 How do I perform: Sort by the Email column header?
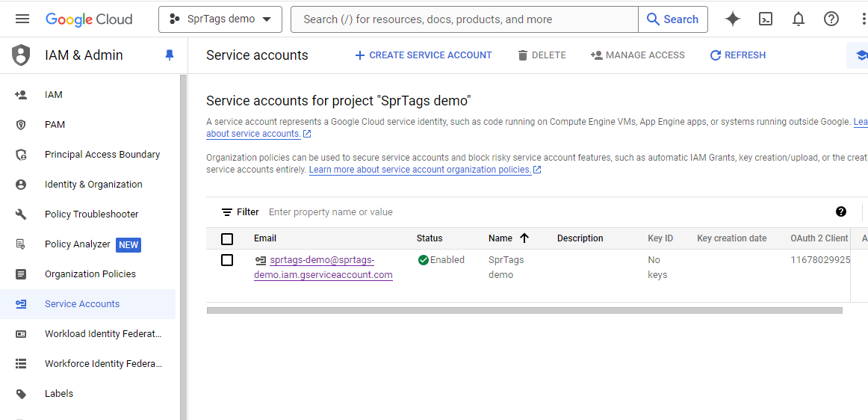265,238
